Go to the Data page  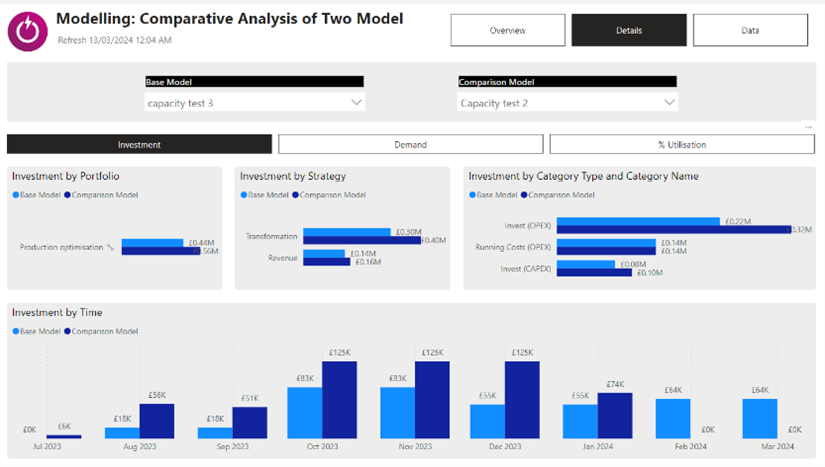pyautogui.click(x=750, y=31)
